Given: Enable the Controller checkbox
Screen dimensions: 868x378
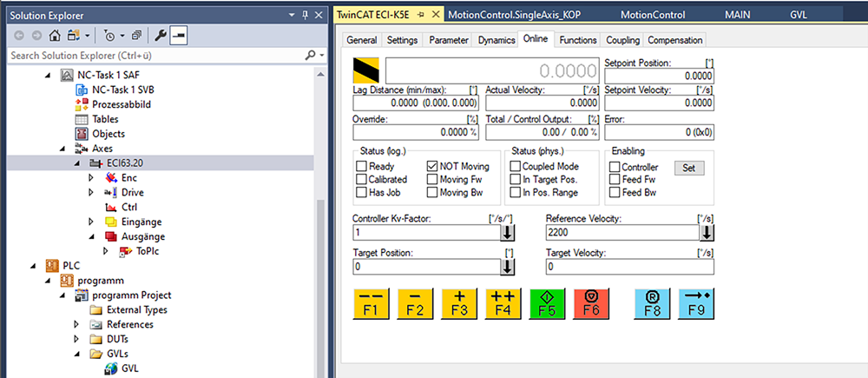Looking at the screenshot, I should [x=615, y=167].
